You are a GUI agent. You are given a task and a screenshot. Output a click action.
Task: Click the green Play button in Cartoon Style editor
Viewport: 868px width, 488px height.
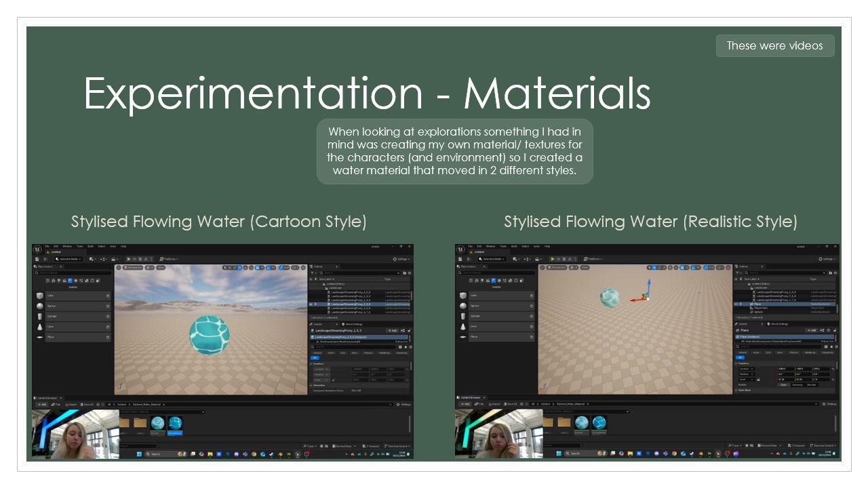[x=129, y=259]
